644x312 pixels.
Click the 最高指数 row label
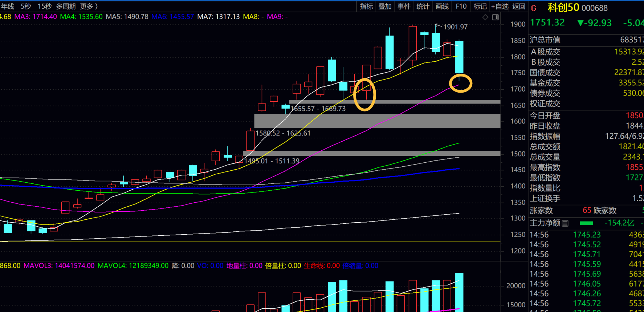tap(545, 167)
